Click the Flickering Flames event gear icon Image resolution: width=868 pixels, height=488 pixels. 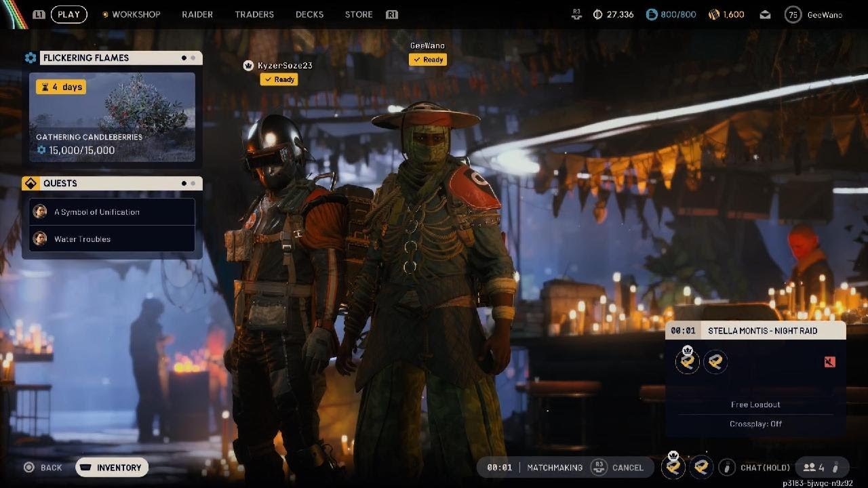coord(31,58)
